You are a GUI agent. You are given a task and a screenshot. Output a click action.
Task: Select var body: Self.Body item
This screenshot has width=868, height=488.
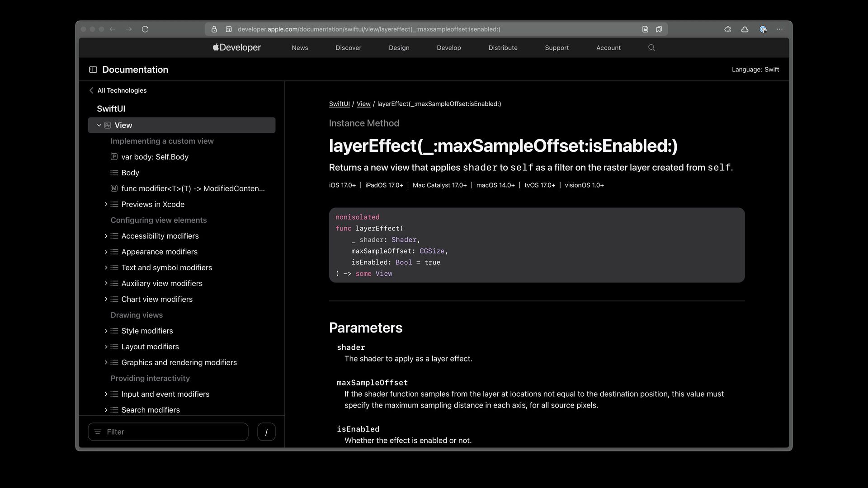[x=155, y=157]
